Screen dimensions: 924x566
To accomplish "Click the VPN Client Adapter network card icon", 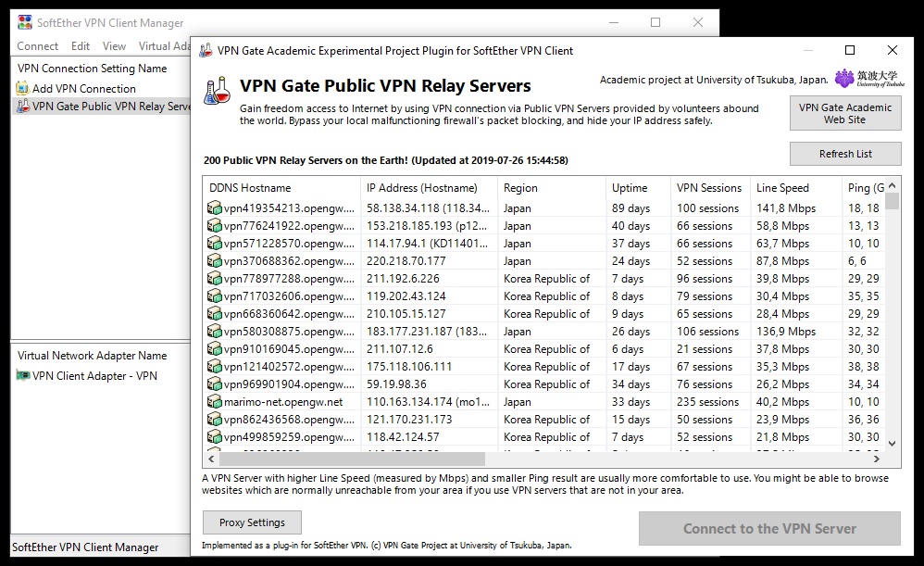I will pos(22,375).
